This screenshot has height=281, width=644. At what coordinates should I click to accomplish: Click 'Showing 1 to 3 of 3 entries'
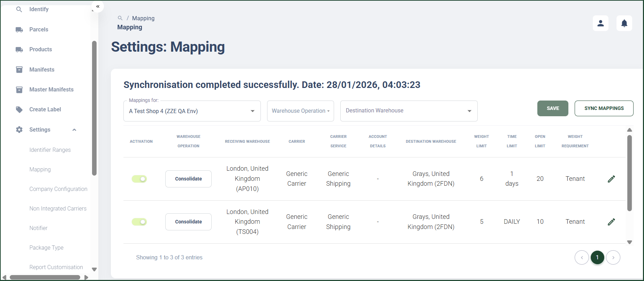tap(169, 258)
